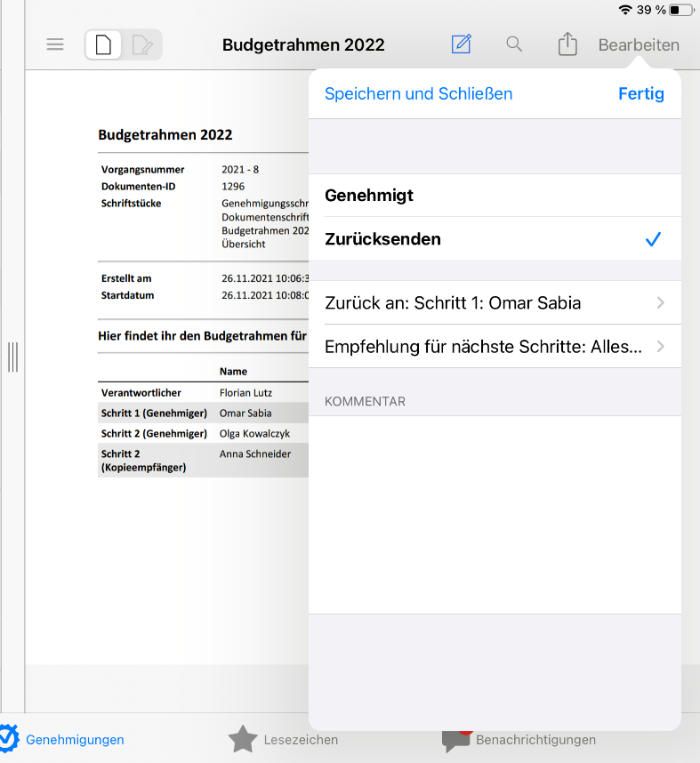
Task: Click Bearbeiten in the top bar
Action: pos(639,45)
